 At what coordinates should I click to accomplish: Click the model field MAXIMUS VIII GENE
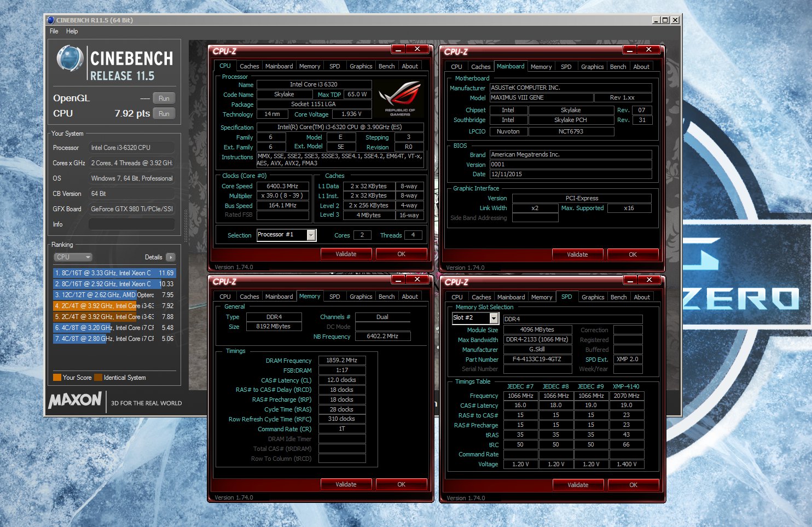541,97
